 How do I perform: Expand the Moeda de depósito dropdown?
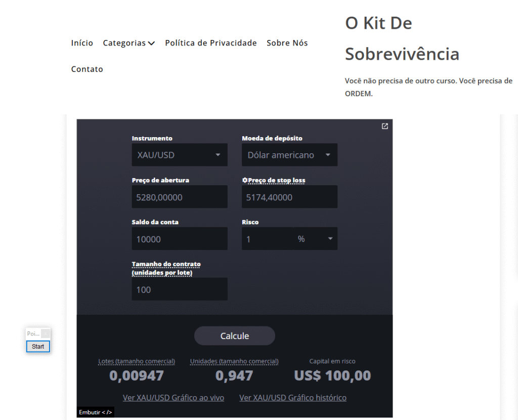(289, 155)
